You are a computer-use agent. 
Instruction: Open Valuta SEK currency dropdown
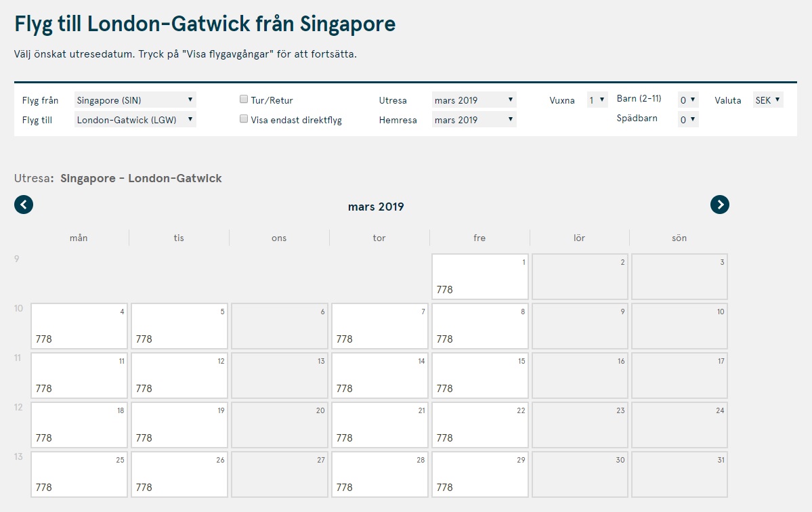tap(768, 100)
